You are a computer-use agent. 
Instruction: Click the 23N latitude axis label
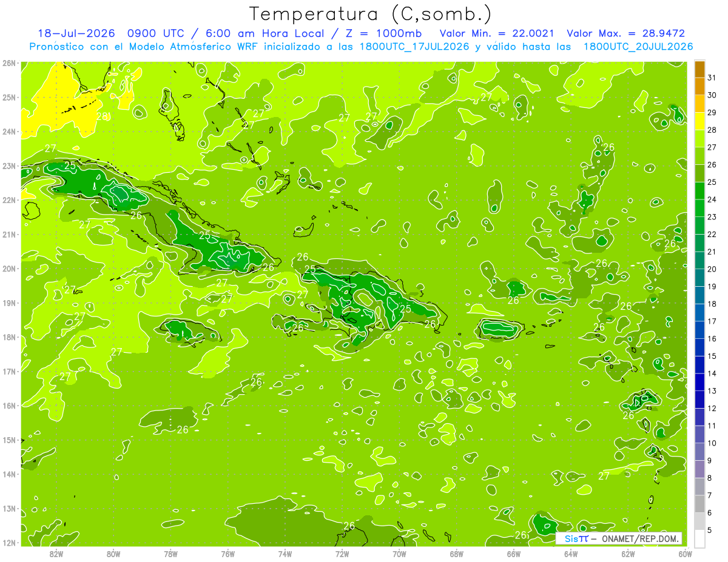pyautogui.click(x=9, y=166)
